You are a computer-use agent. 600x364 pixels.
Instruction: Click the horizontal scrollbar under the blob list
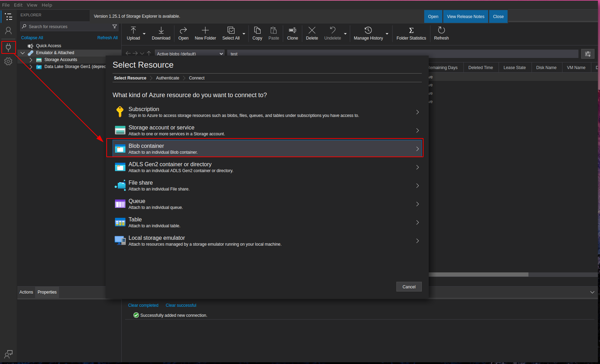click(x=478, y=274)
